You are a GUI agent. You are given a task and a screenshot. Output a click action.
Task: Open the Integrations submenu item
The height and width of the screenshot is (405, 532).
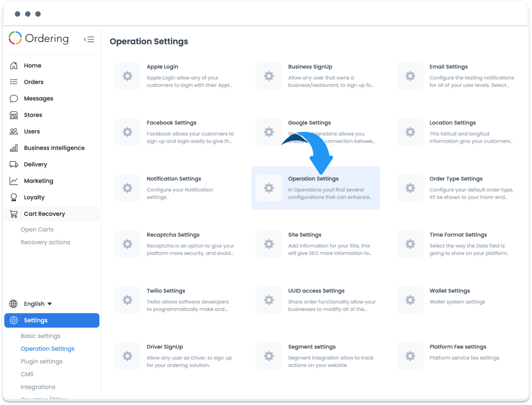point(38,387)
